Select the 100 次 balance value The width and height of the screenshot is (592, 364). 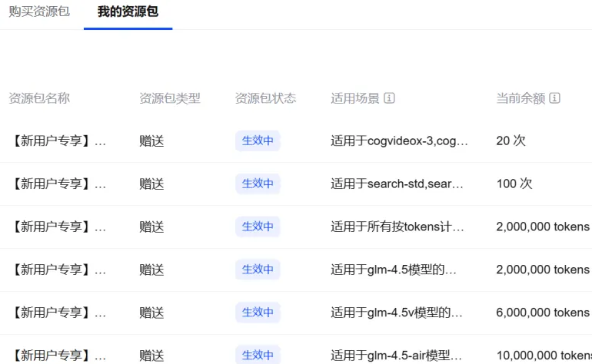[x=514, y=184]
